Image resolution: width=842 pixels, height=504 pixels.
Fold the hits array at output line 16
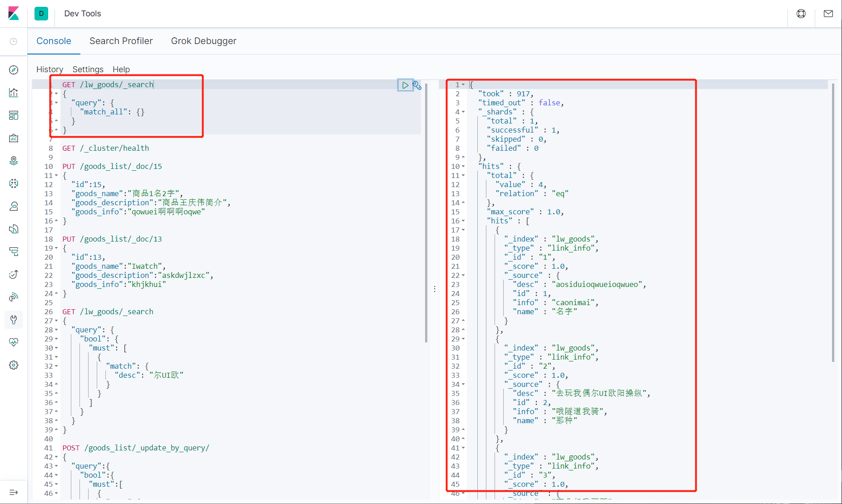pyautogui.click(x=463, y=221)
